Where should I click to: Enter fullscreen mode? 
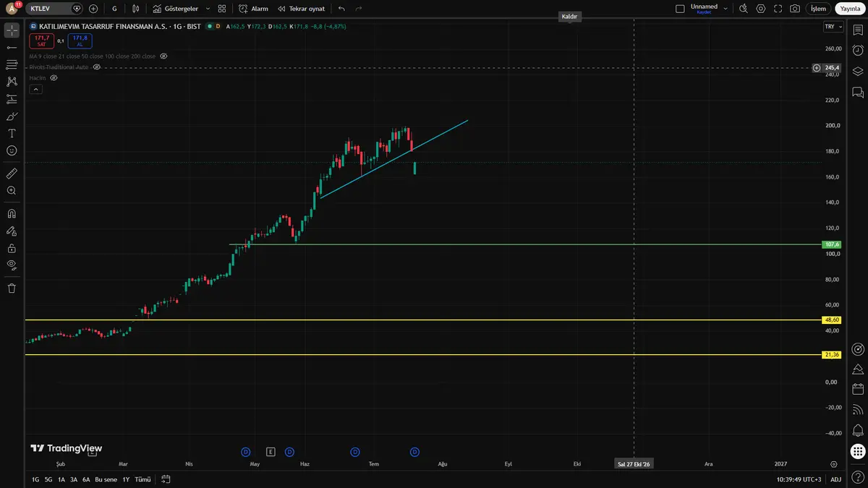(778, 9)
